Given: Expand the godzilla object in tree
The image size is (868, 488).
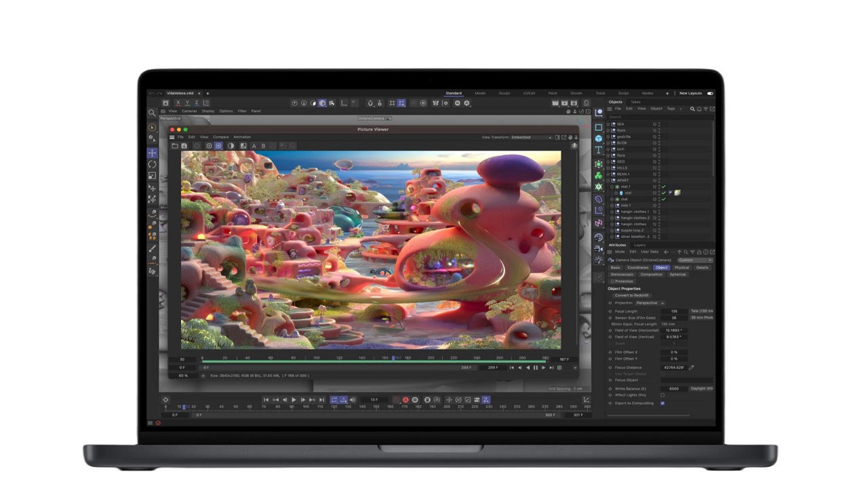Looking at the screenshot, I should pyautogui.click(x=610, y=136).
